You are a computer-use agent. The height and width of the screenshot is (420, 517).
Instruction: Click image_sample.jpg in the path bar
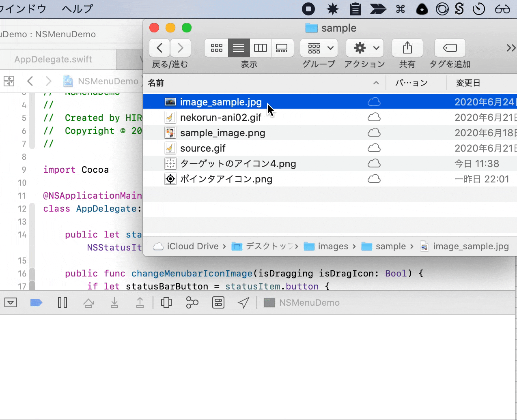coord(464,246)
